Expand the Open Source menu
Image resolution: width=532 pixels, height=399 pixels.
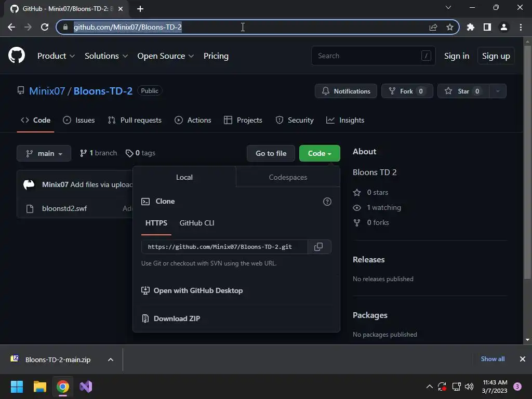[166, 56]
